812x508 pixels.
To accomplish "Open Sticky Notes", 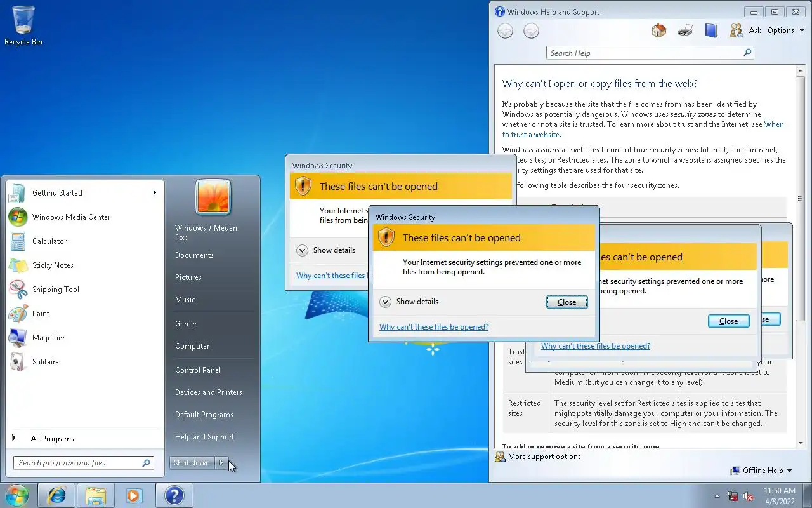I will coord(85,265).
